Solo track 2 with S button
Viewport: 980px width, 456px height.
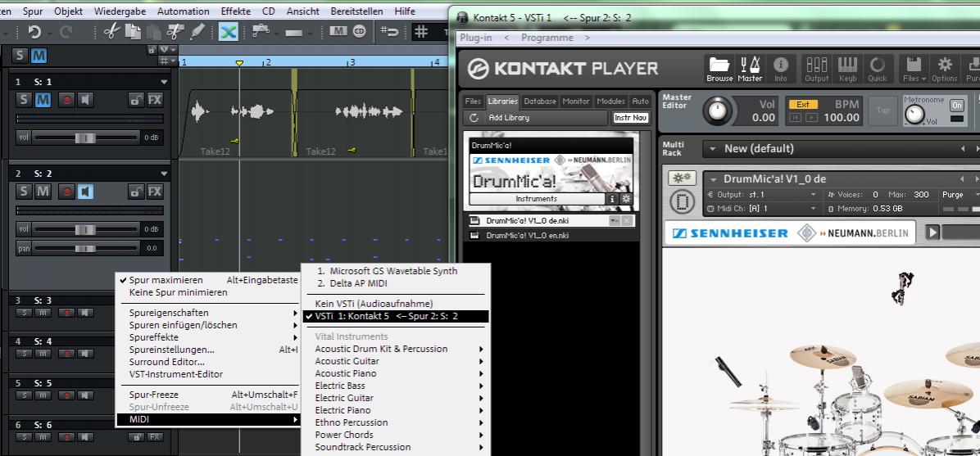click(x=24, y=191)
